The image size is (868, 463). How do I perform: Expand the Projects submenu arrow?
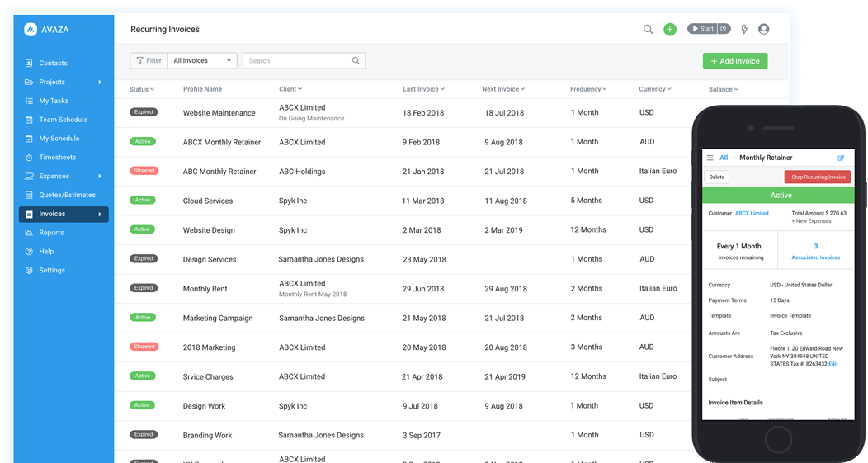[x=100, y=82]
